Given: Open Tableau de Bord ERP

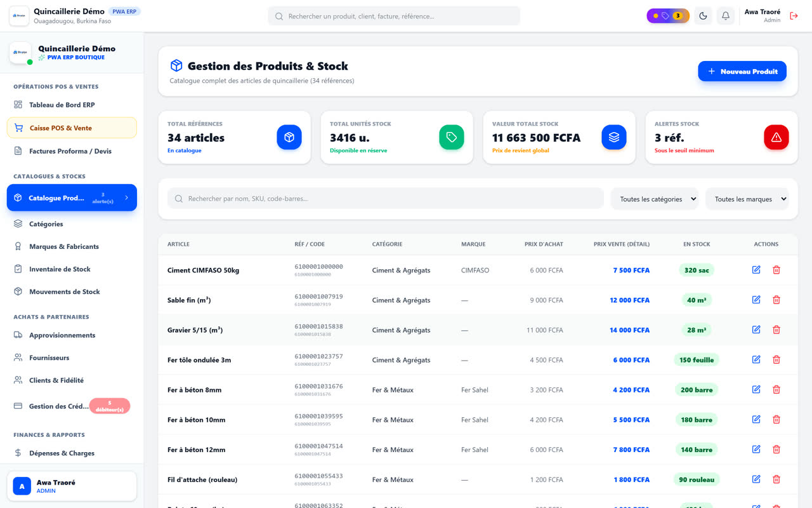Looking at the screenshot, I should point(72,105).
